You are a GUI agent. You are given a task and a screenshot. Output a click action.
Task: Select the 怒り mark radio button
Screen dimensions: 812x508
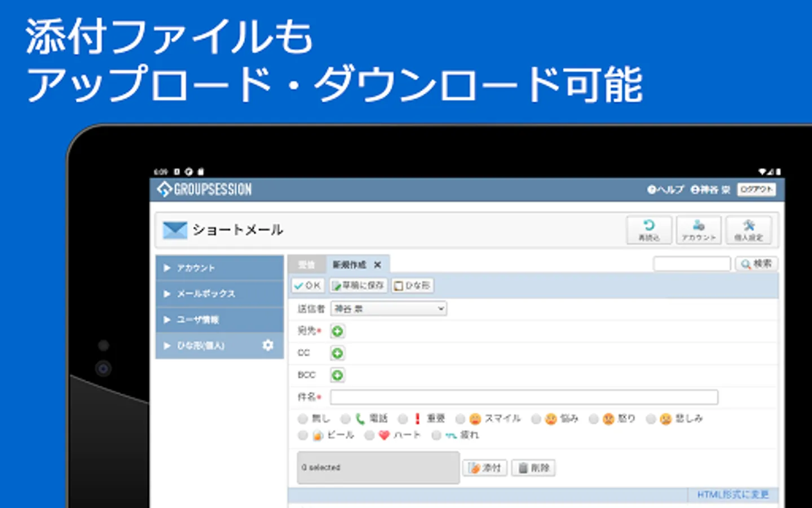594,419
